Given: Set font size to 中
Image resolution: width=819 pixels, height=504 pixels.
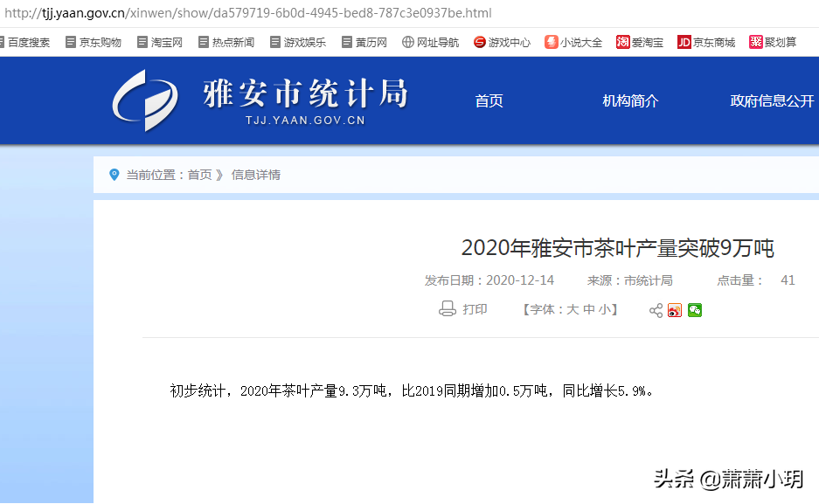Looking at the screenshot, I should 588,309.
